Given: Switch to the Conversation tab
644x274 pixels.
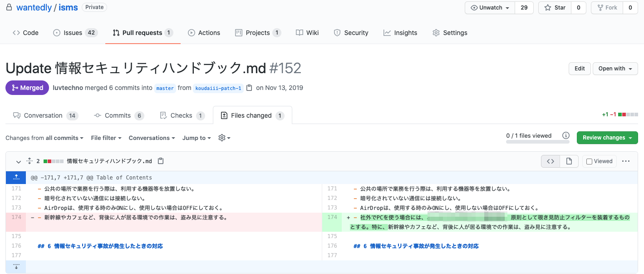Looking at the screenshot, I should click(x=43, y=115).
